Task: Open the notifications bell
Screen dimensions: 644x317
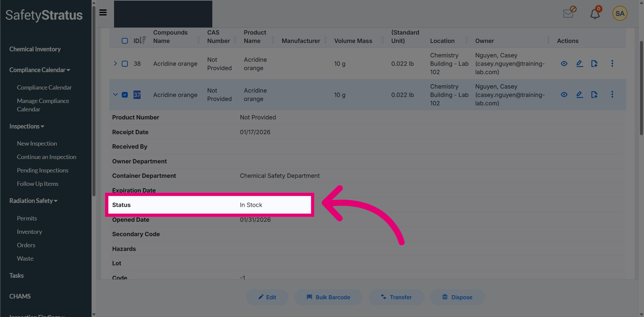Action: pos(595,13)
